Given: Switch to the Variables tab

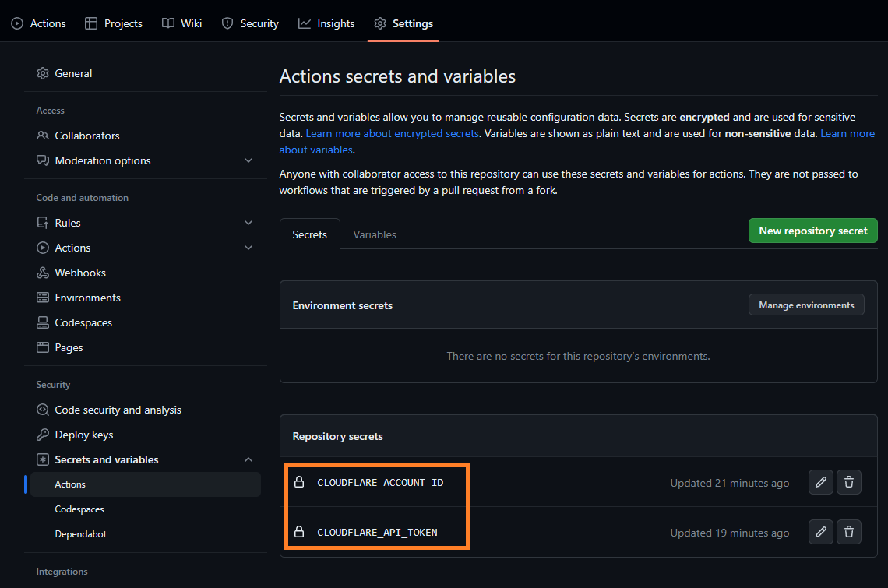Looking at the screenshot, I should pyautogui.click(x=375, y=234).
